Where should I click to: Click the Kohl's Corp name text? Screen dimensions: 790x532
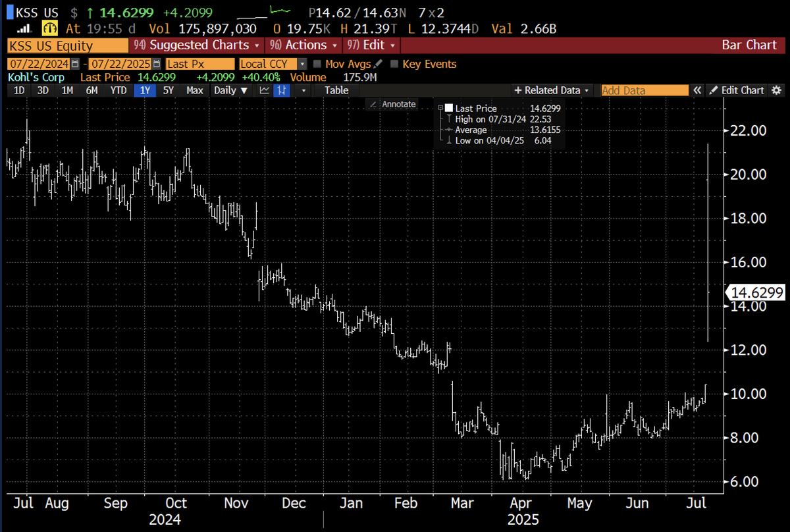coord(36,78)
